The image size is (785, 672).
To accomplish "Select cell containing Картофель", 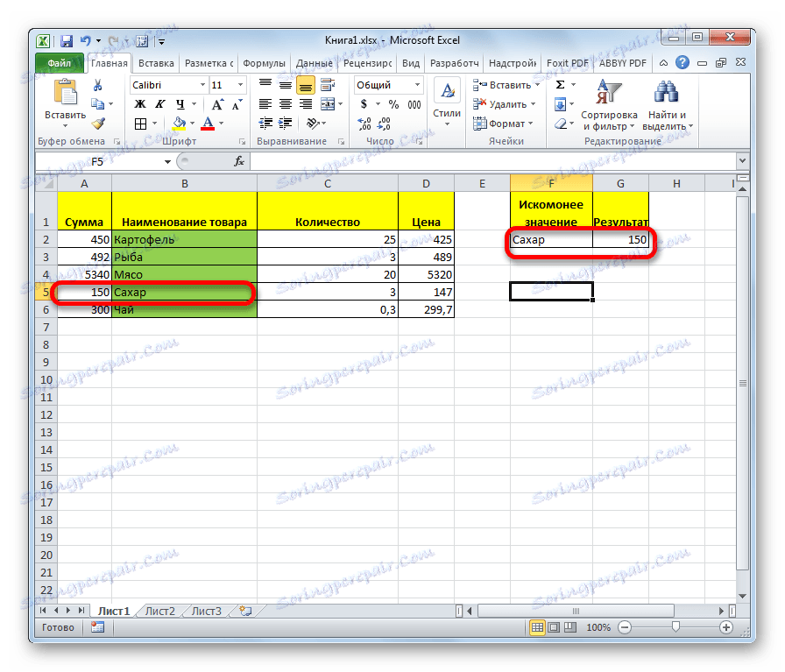I will pos(184,239).
